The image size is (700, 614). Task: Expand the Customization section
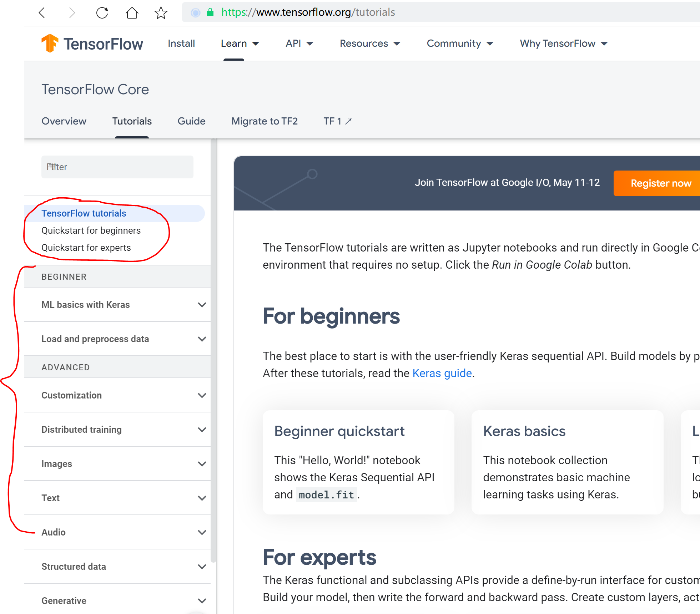click(x=117, y=395)
